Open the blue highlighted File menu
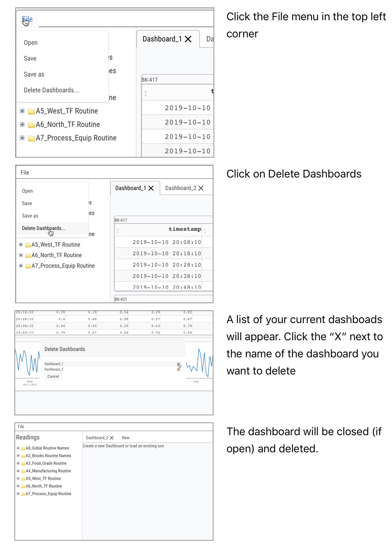Image resolution: width=392 pixels, height=545 pixels. tap(27, 19)
